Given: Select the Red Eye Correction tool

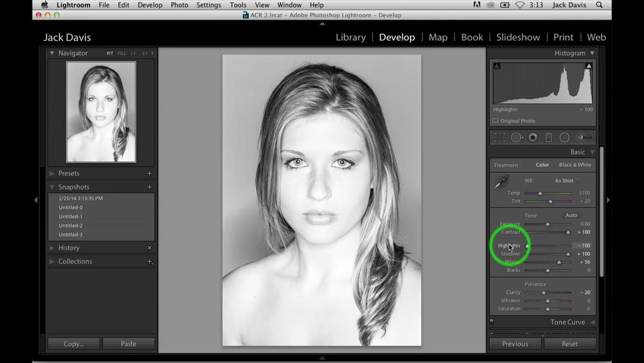Looking at the screenshot, I should tap(533, 137).
